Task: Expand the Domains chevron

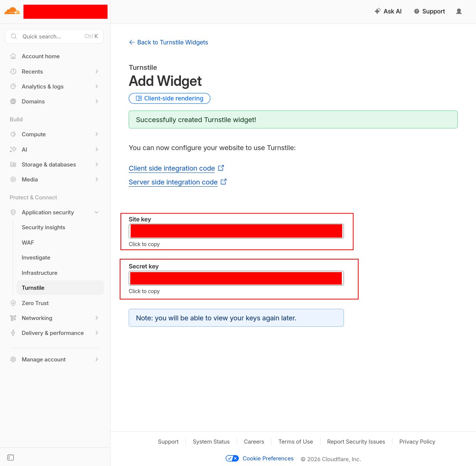Action: point(97,101)
